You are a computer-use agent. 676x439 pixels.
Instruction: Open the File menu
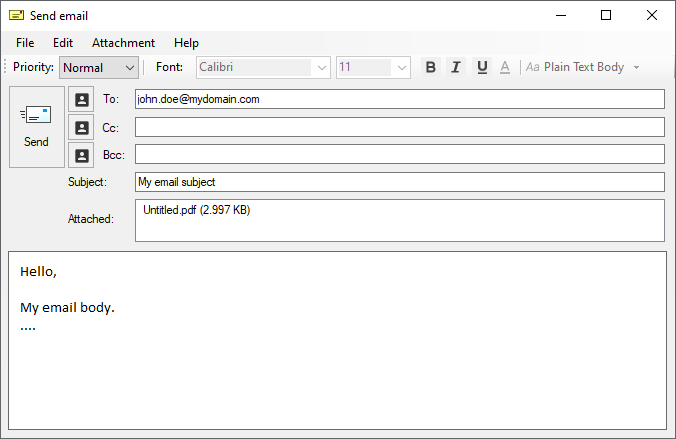(x=25, y=43)
